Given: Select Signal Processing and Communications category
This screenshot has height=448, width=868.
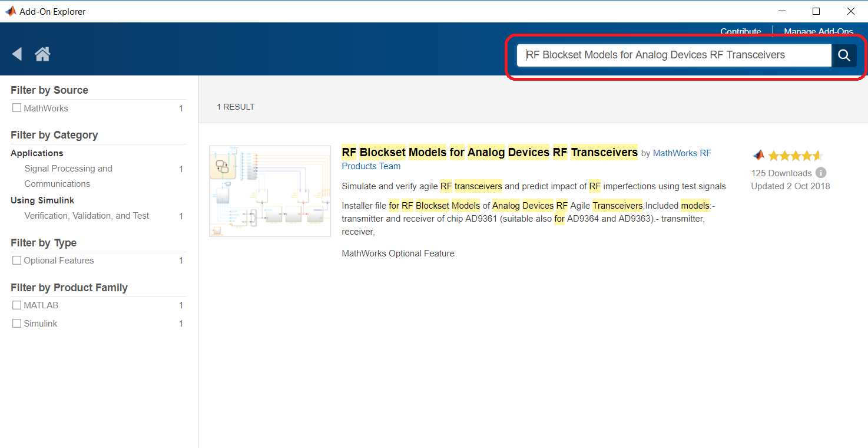Looking at the screenshot, I should click(x=68, y=176).
